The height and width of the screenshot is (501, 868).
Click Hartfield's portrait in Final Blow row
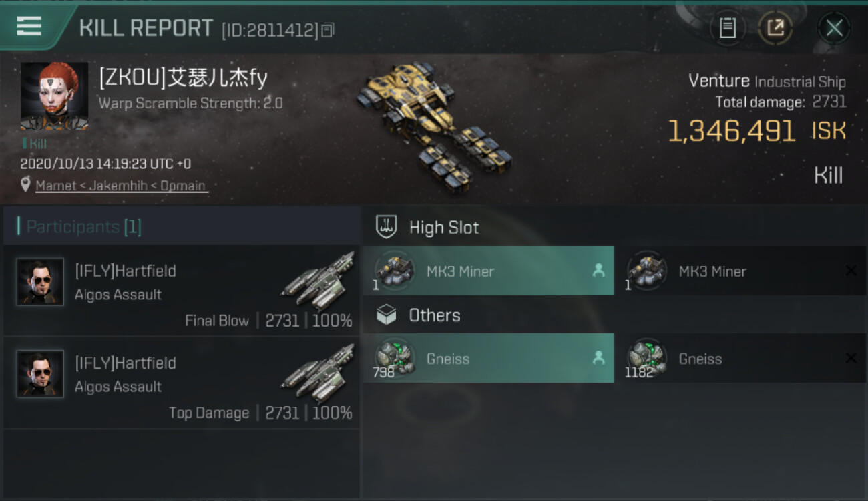[x=40, y=282]
